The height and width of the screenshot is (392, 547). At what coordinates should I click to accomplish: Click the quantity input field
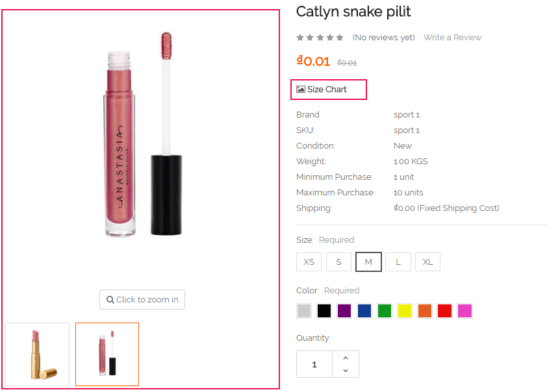pos(314,364)
